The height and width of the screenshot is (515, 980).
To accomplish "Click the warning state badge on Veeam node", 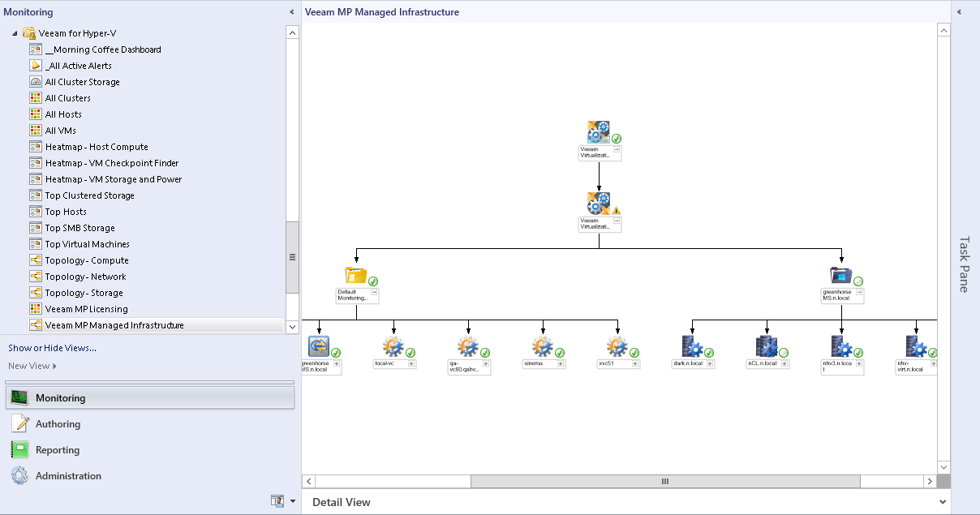I will [616, 210].
